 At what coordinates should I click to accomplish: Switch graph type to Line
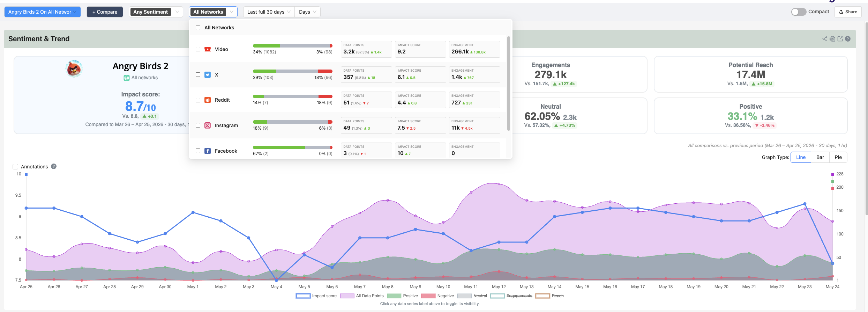pos(801,157)
